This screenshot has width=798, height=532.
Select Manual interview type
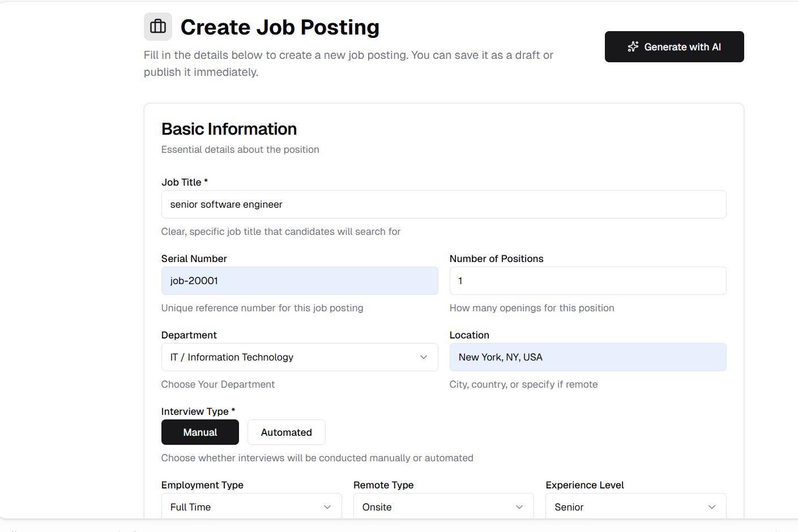(200, 432)
